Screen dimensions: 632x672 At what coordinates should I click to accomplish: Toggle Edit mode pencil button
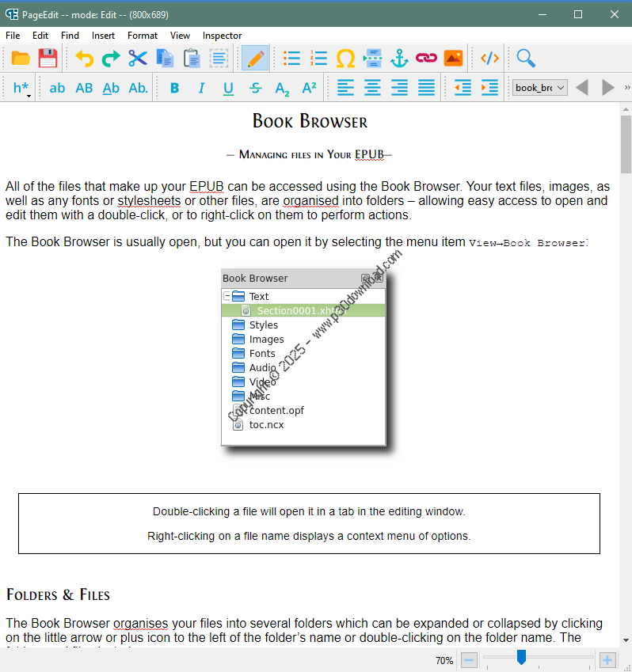pyautogui.click(x=255, y=58)
